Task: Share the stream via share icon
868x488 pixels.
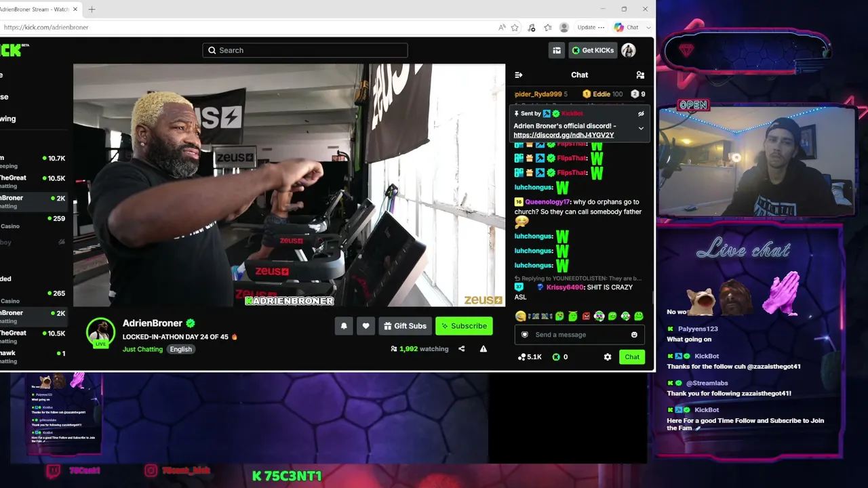Action: click(x=462, y=349)
